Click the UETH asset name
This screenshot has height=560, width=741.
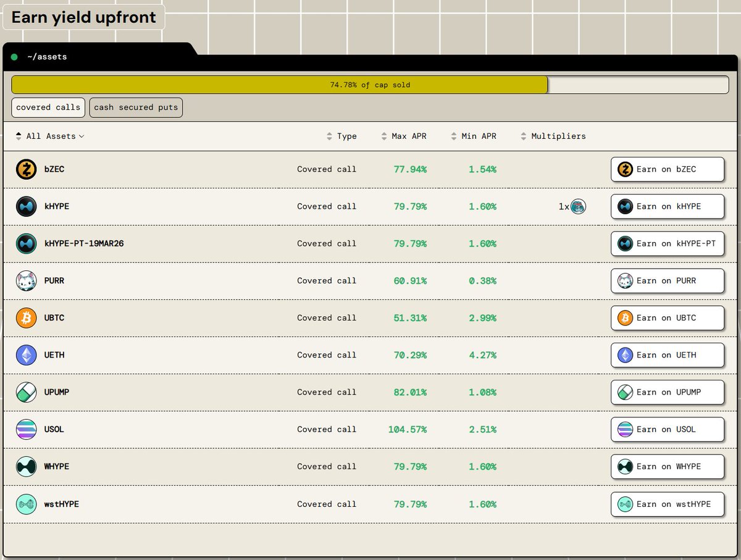(54, 355)
